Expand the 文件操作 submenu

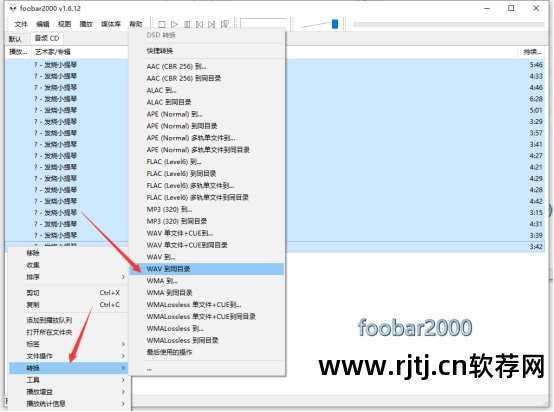(x=68, y=356)
